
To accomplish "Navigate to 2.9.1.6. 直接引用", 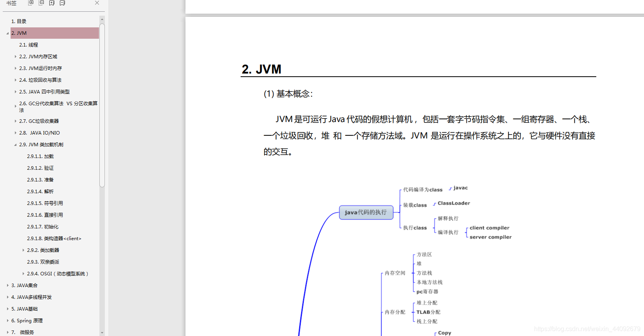I will [x=45, y=215].
